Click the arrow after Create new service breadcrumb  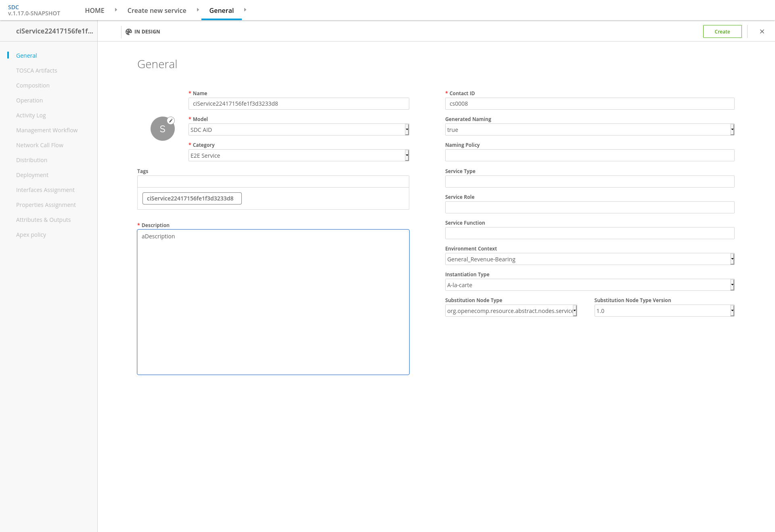pyautogui.click(x=198, y=10)
